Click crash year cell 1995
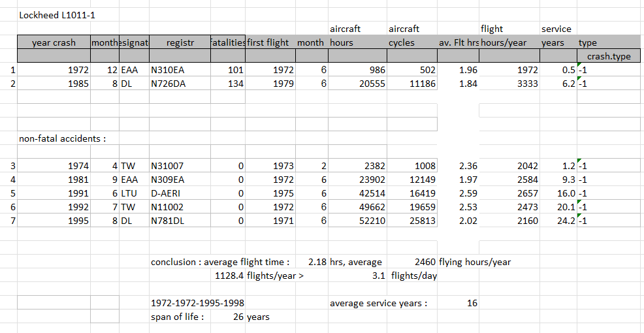Image resolution: width=644 pixels, height=333 pixels. pyautogui.click(x=54, y=221)
